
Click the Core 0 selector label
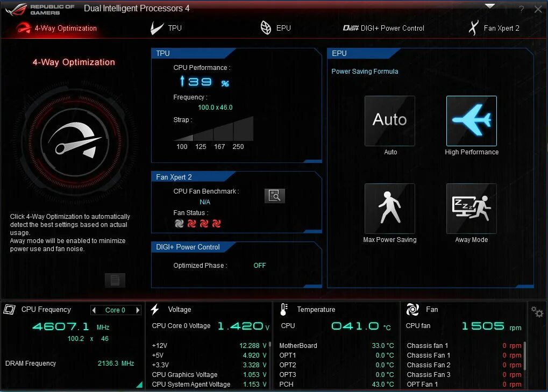115,310
